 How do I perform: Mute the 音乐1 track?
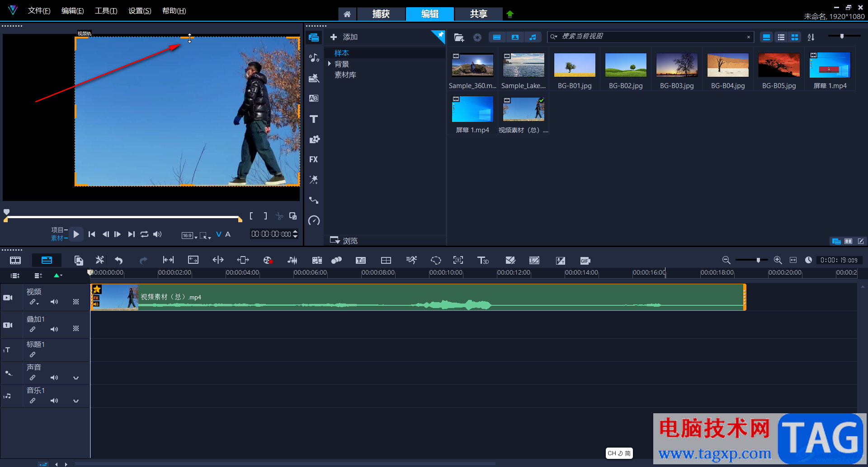(x=54, y=401)
